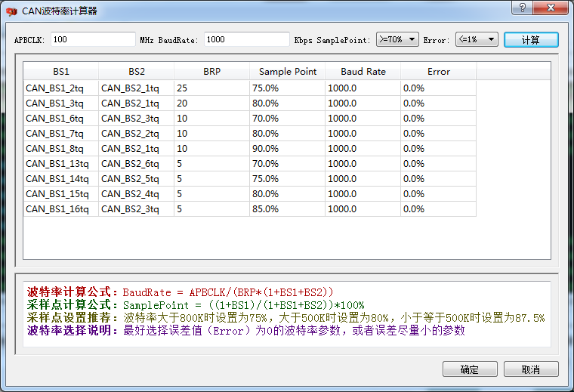Image resolution: width=574 pixels, height=392 pixels.
Task: Click CAN_BS2_4tq cell
Action: point(137,193)
